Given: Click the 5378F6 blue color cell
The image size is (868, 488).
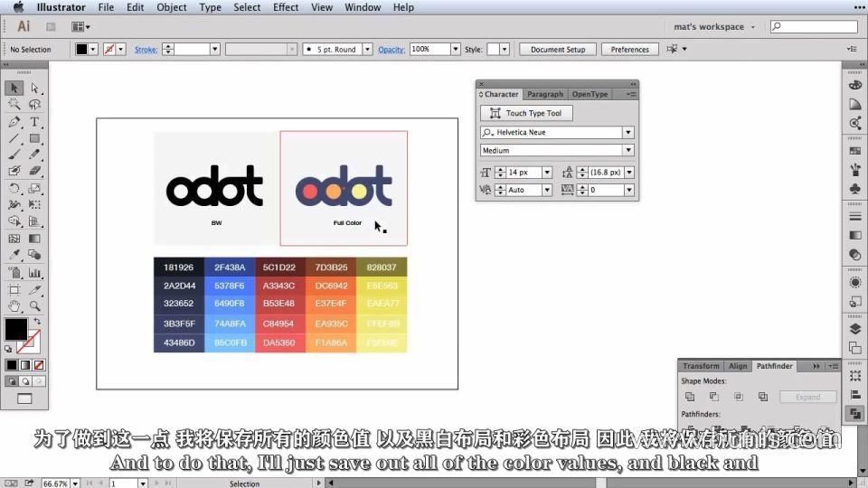Looking at the screenshot, I should pos(229,286).
